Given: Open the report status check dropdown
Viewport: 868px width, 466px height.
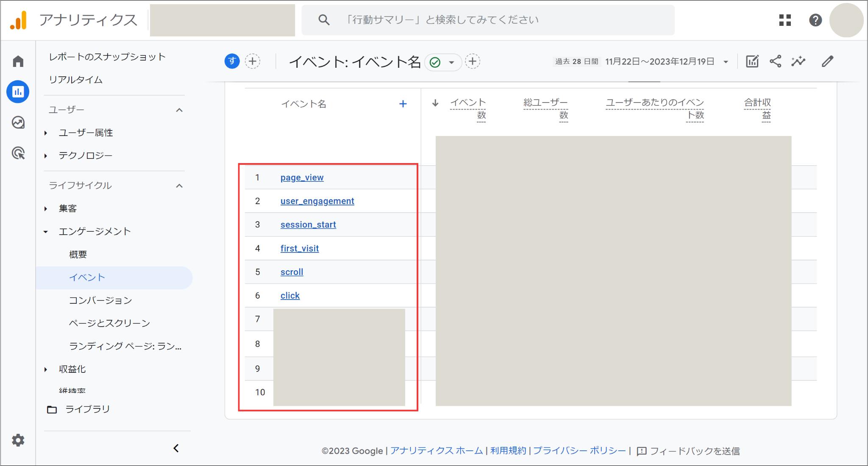Looking at the screenshot, I should click(x=443, y=62).
